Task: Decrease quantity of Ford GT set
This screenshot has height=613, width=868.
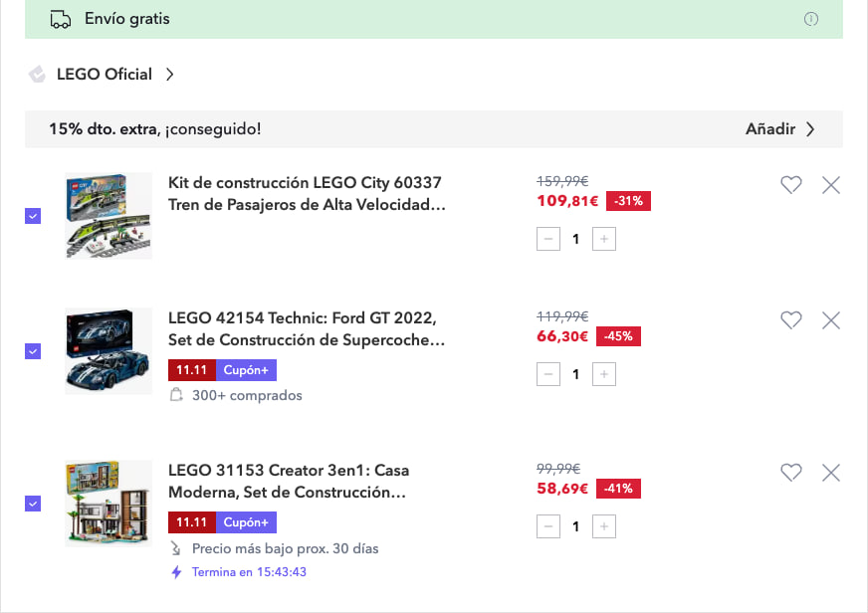Action: pyautogui.click(x=547, y=374)
